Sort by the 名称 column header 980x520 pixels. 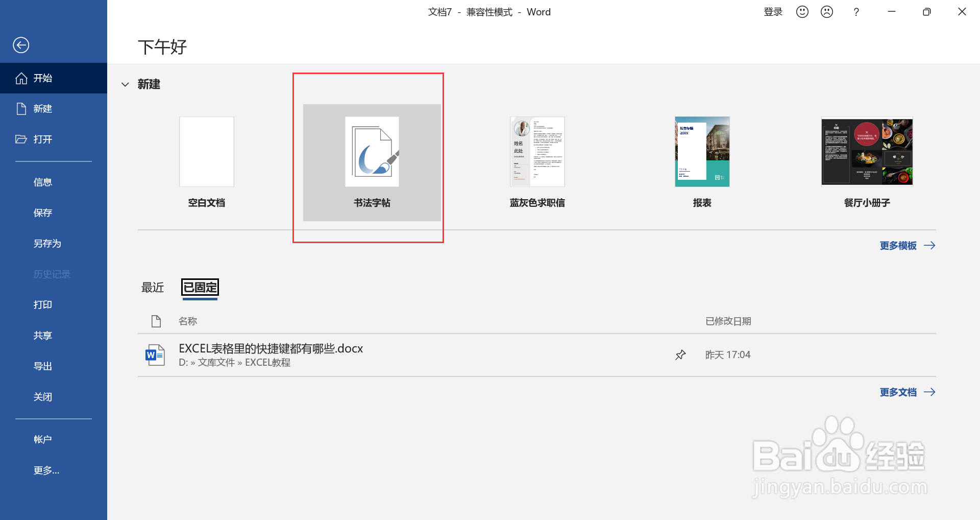coord(188,321)
